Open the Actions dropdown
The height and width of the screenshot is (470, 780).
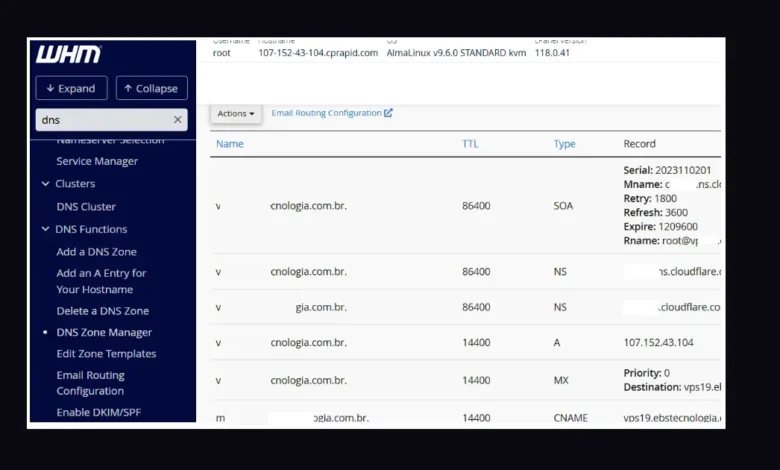(x=236, y=114)
